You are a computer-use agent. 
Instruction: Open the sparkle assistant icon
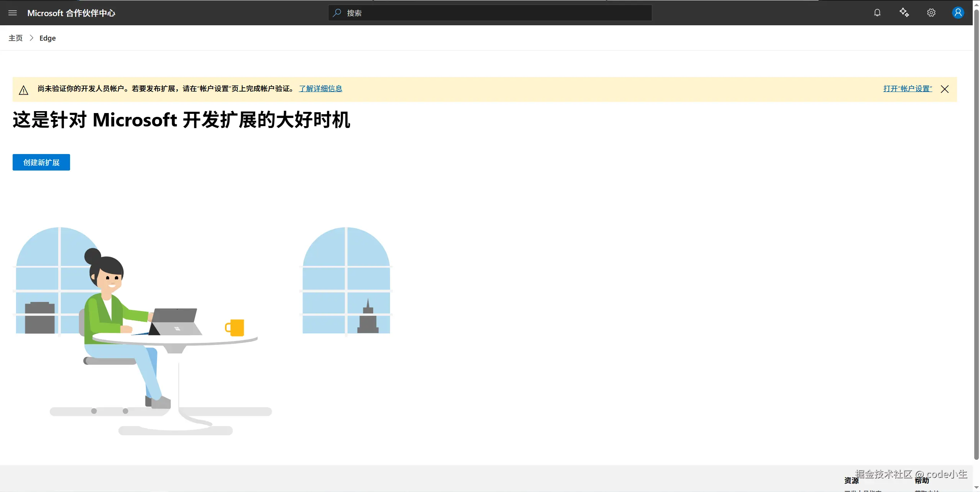coord(904,13)
